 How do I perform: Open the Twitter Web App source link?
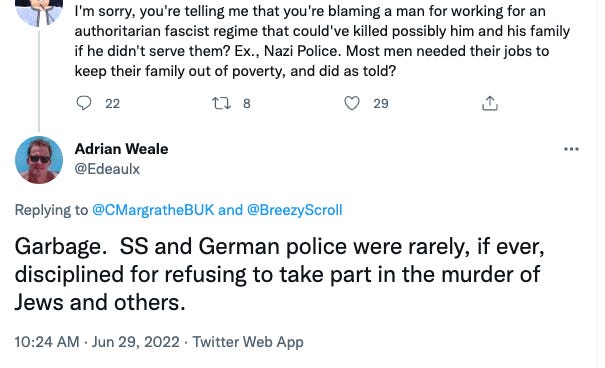point(248,342)
